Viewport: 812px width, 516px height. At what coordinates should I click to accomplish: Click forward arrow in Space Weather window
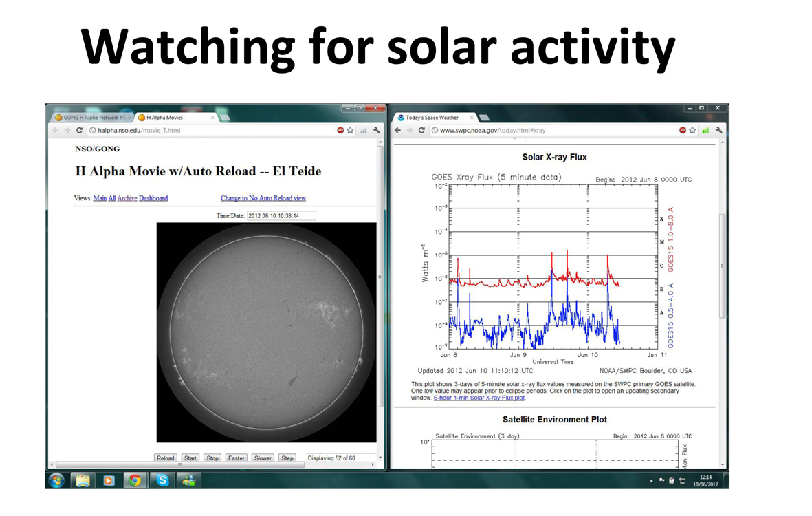pyautogui.click(x=409, y=131)
